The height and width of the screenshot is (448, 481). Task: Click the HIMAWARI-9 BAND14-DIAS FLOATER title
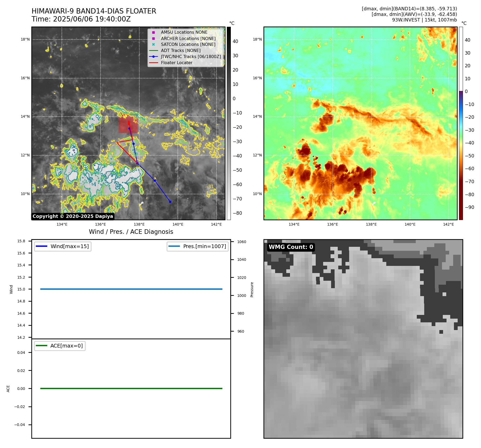pyautogui.click(x=94, y=11)
